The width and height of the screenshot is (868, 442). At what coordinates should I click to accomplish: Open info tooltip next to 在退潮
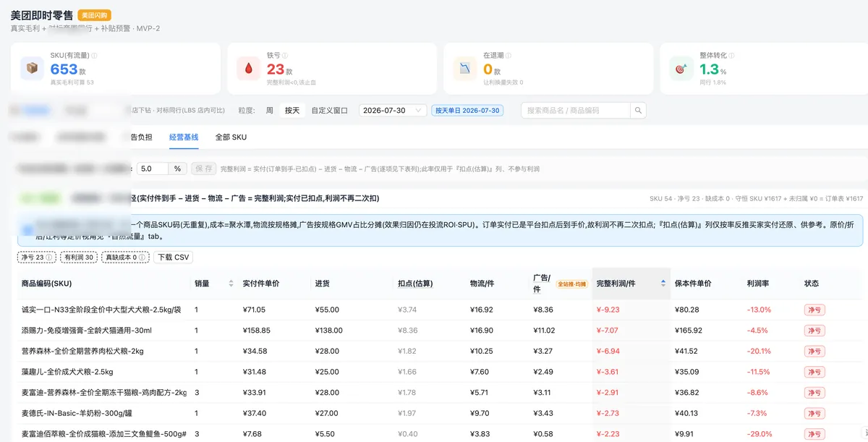(509, 56)
